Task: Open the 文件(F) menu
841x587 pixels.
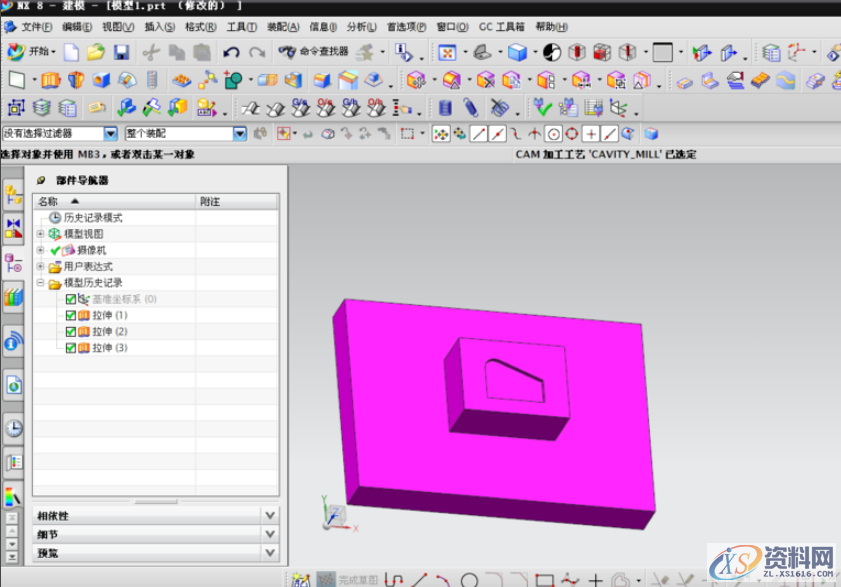Action: point(37,26)
